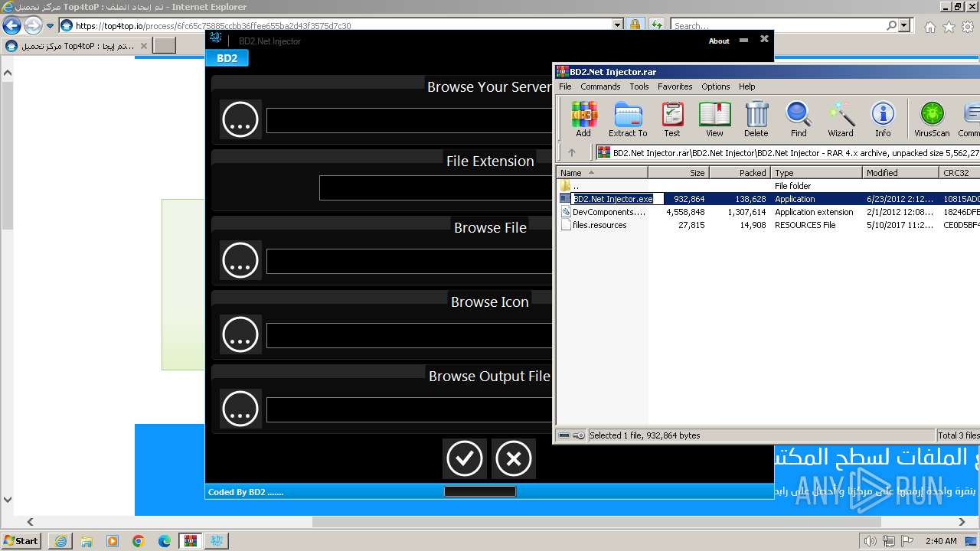Click the IE horizontal scrollbar thumb
Screen dimensions: 980x551
pyautogui.click(x=596, y=522)
